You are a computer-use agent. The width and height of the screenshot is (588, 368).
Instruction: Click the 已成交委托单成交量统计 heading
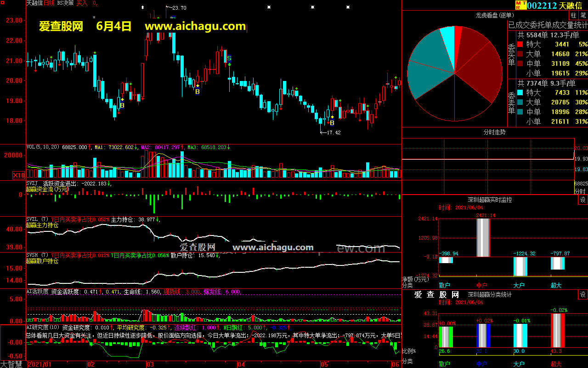click(x=548, y=25)
